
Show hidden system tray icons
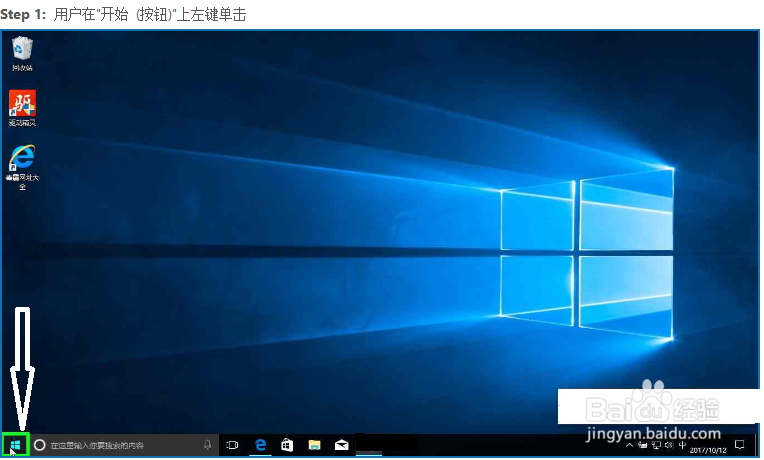tap(630, 445)
